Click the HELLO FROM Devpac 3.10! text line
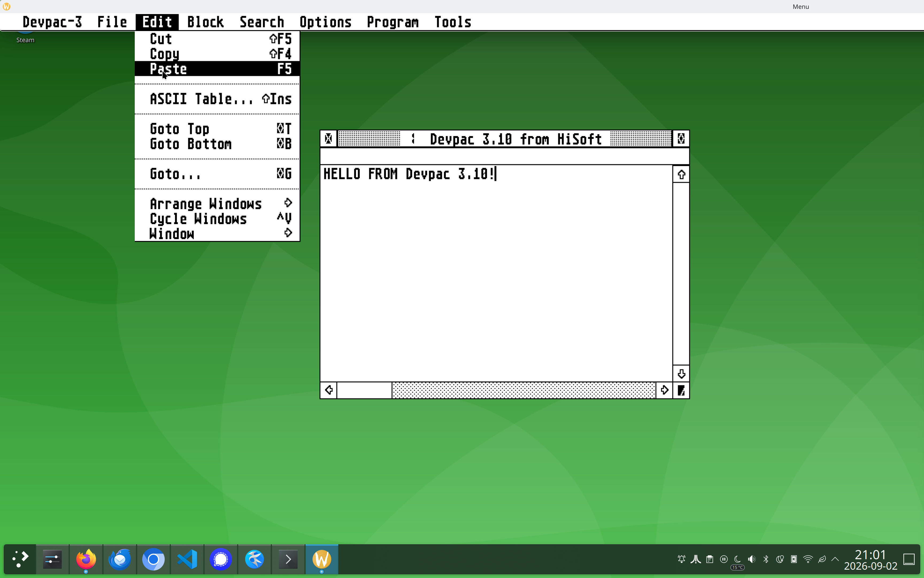 tap(409, 174)
